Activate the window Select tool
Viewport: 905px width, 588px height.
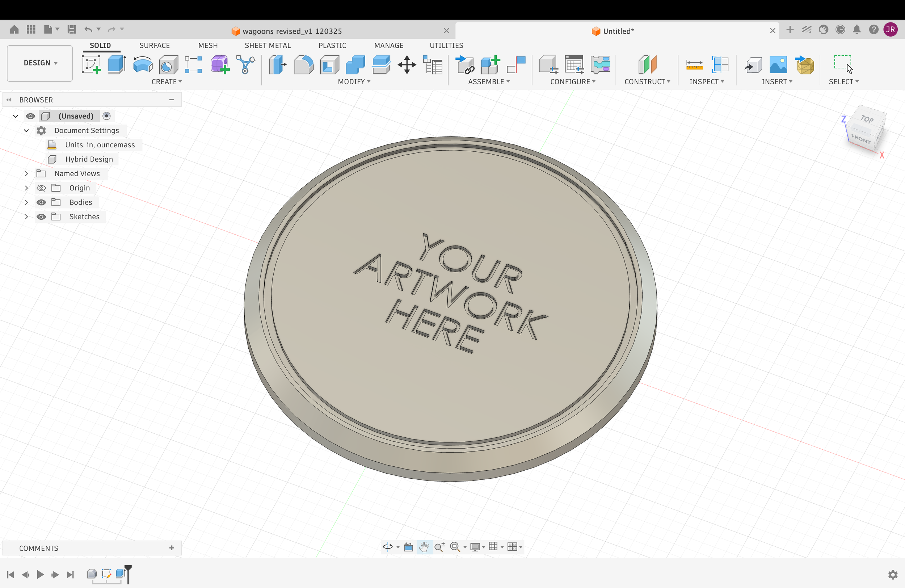coord(843,64)
